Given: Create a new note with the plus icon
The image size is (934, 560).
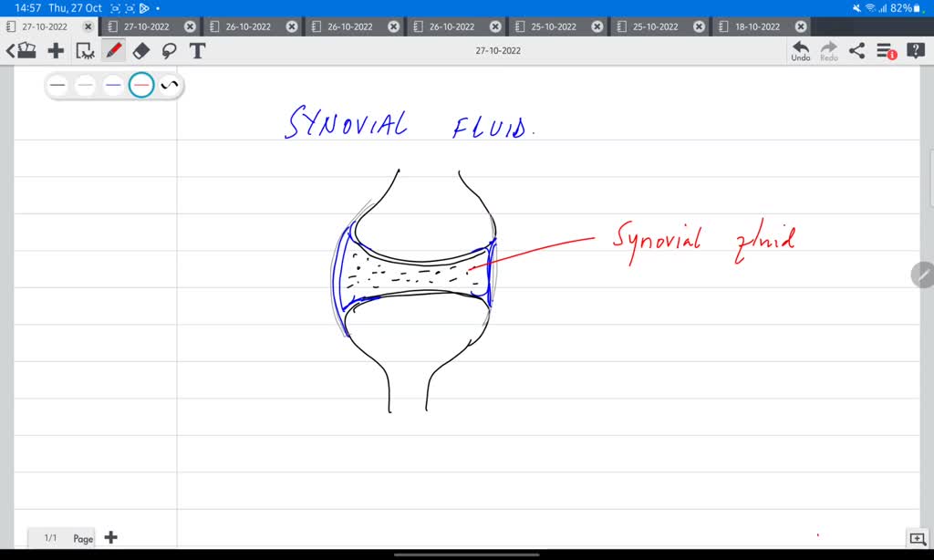Looking at the screenshot, I should click(x=55, y=50).
